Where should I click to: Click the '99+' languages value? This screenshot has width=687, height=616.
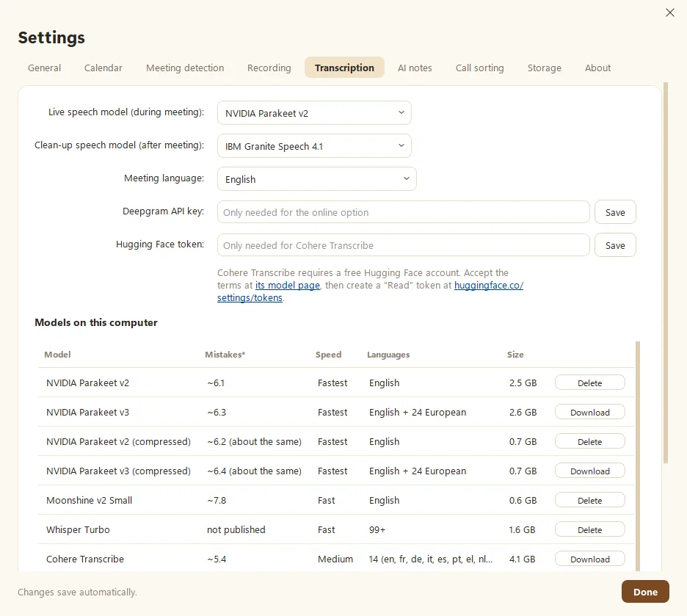point(377,529)
